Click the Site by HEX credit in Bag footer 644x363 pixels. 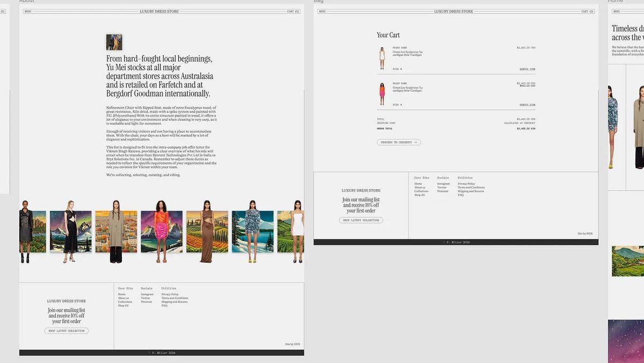[585, 234]
